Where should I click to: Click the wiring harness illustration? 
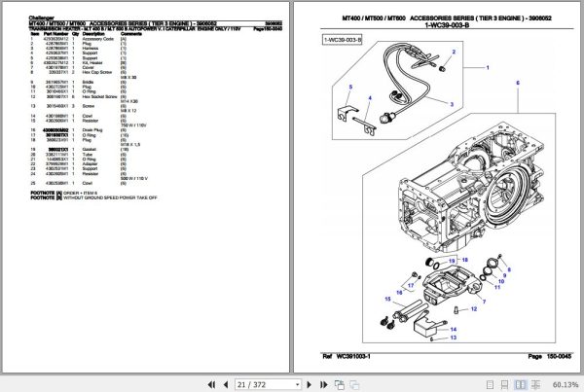coord(410,82)
